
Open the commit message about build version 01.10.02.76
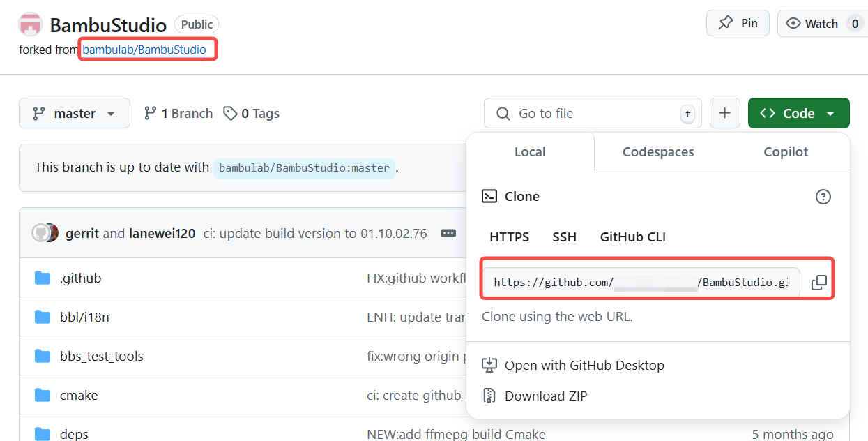coord(315,233)
